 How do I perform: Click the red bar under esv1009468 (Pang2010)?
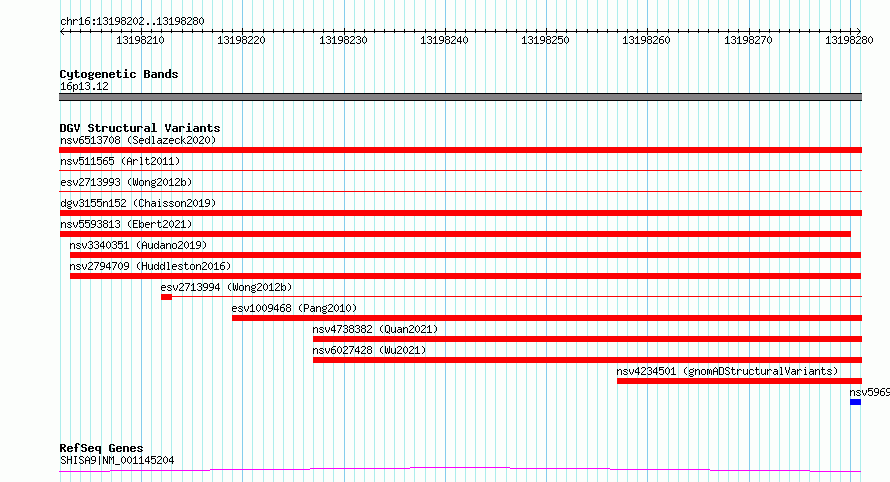547,318
